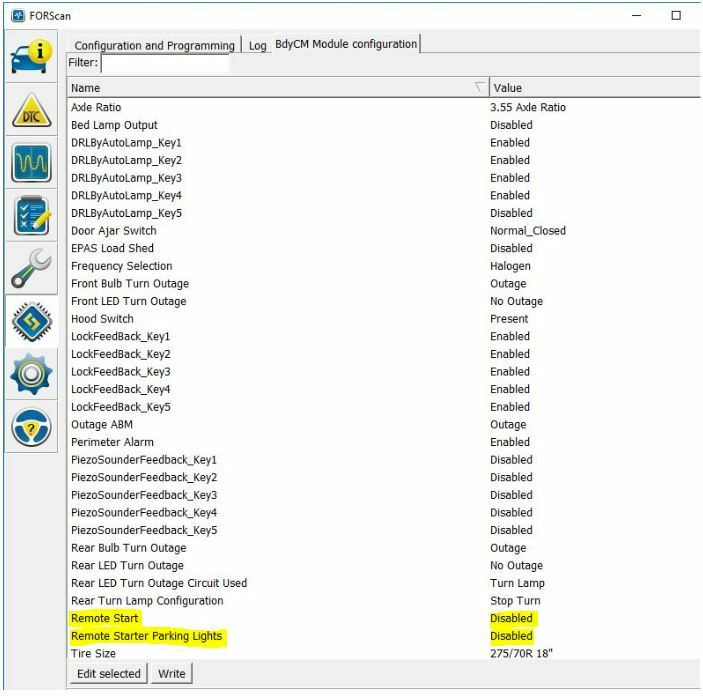Sort by the Name column header
The image size is (703, 696).
pyautogui.click(x=278, y=87)
